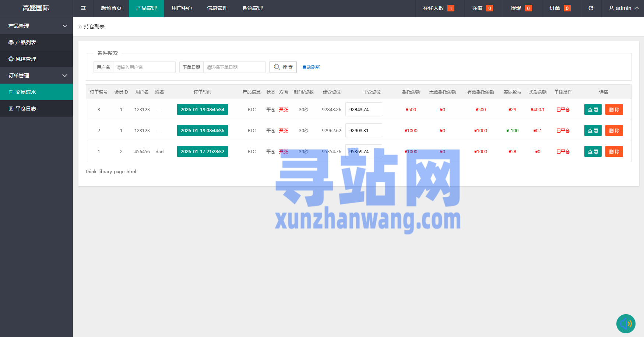Switch to 系统管理 top tab
Screen dimensions: 644x337
click(x=253, y=8)
